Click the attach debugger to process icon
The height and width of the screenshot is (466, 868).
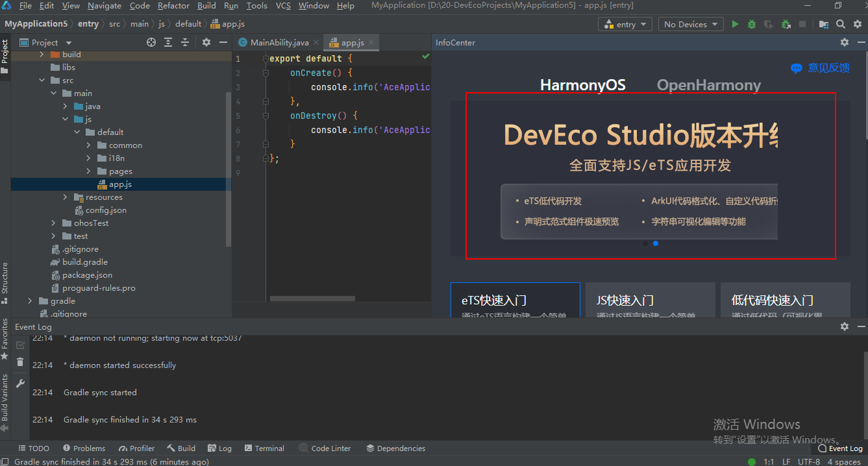[x=786, y=24]
